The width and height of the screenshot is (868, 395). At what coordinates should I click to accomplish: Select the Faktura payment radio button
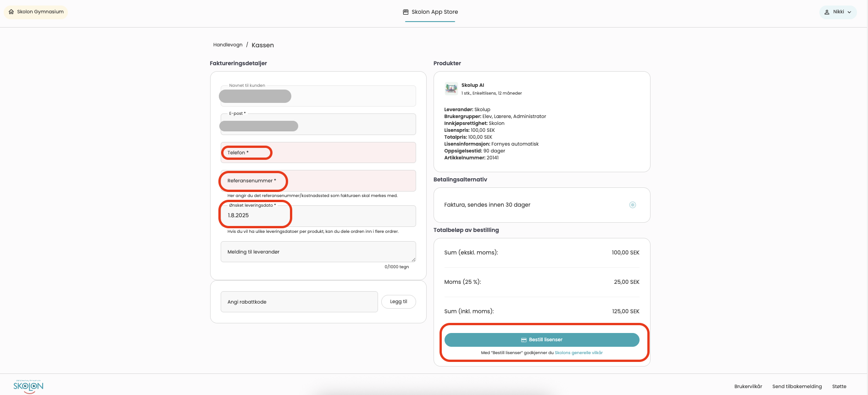(x=632, y=205)
